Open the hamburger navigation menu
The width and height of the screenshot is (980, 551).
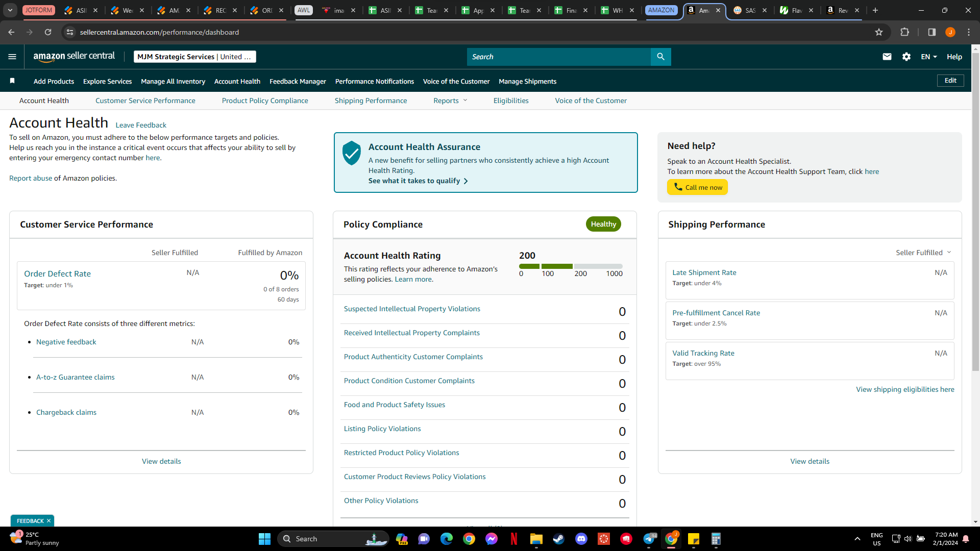[12, 57]
